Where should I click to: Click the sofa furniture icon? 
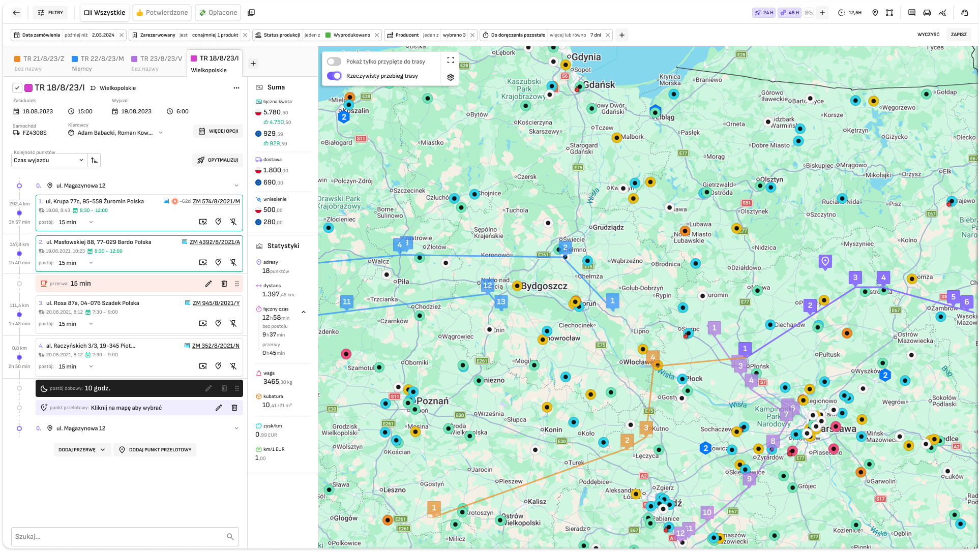tap(927, 13)
